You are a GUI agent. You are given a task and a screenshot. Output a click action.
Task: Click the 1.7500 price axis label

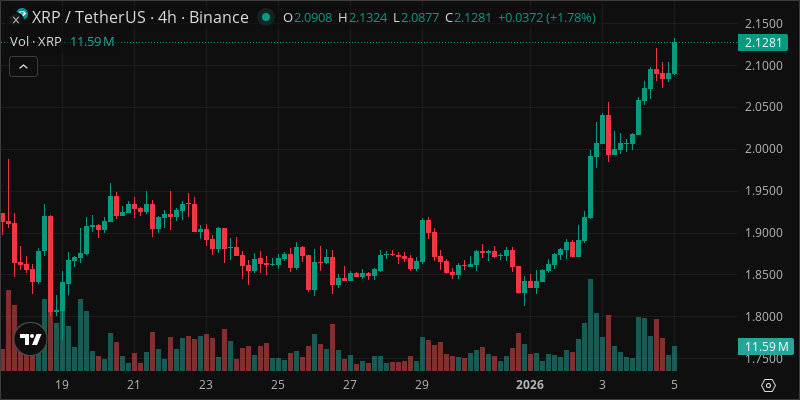click(x=763, y=359)
